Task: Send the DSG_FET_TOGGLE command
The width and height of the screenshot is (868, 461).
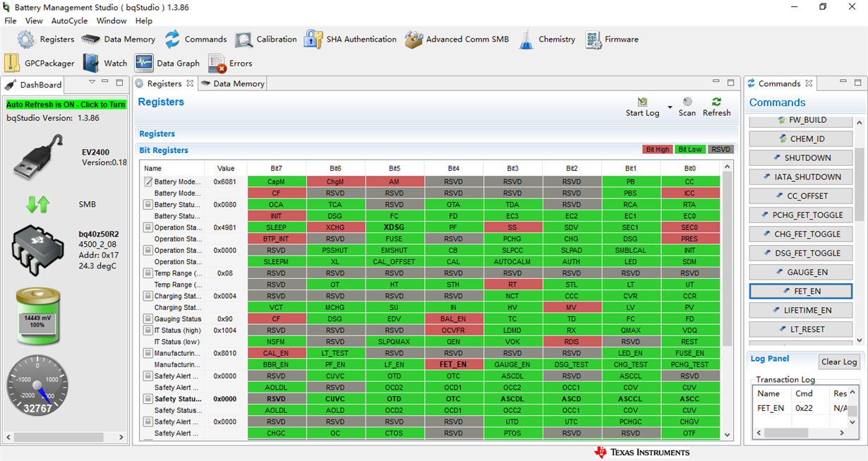Action: pyautogui.click(x=802, y=253)
